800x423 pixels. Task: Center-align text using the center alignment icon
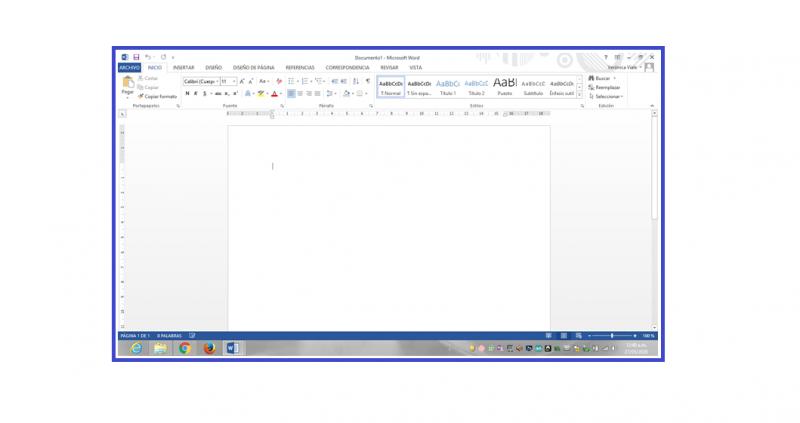click(x=300, y=93)
